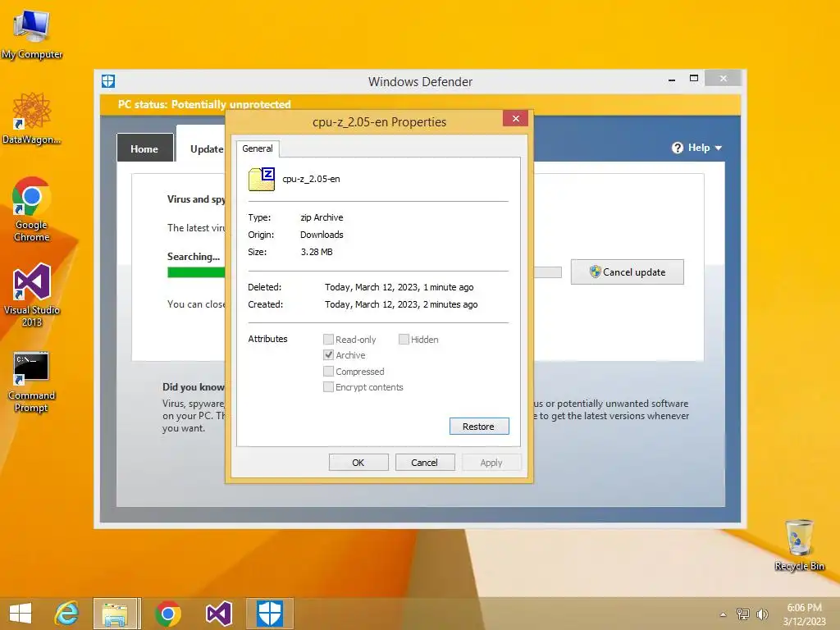Click the Help question mark icon
840x630 pixels.
click(x=677, y=148)
